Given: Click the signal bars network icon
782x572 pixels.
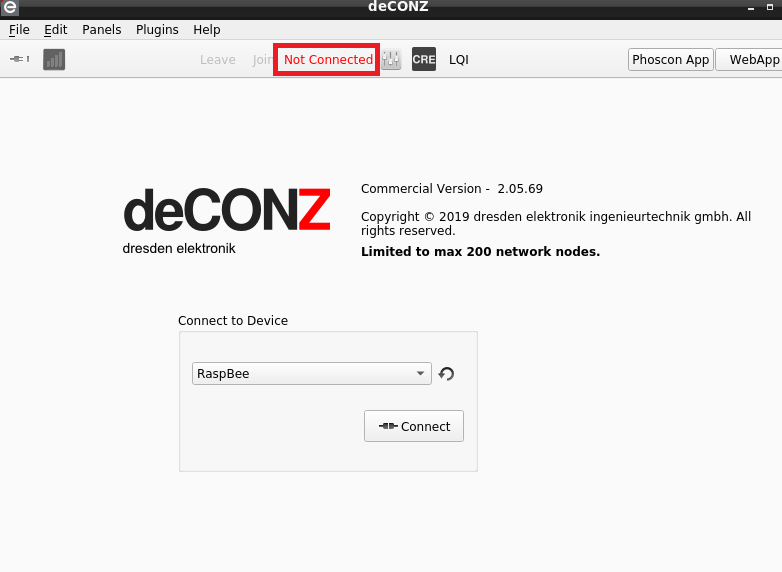Looking at the screenshot, I should pyautogui.click(x=53, y=59).
